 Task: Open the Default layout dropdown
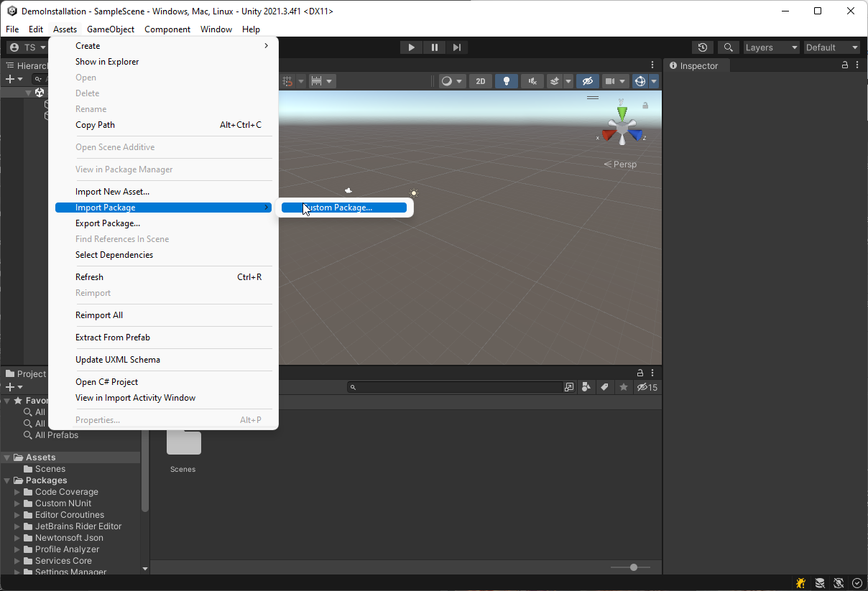click(x=832, y=47)
